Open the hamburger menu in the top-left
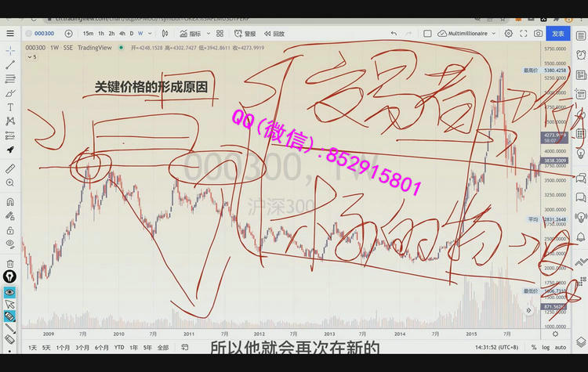Image resolution: width=588 pixels, height=372 pixels. tap(10, 34)
